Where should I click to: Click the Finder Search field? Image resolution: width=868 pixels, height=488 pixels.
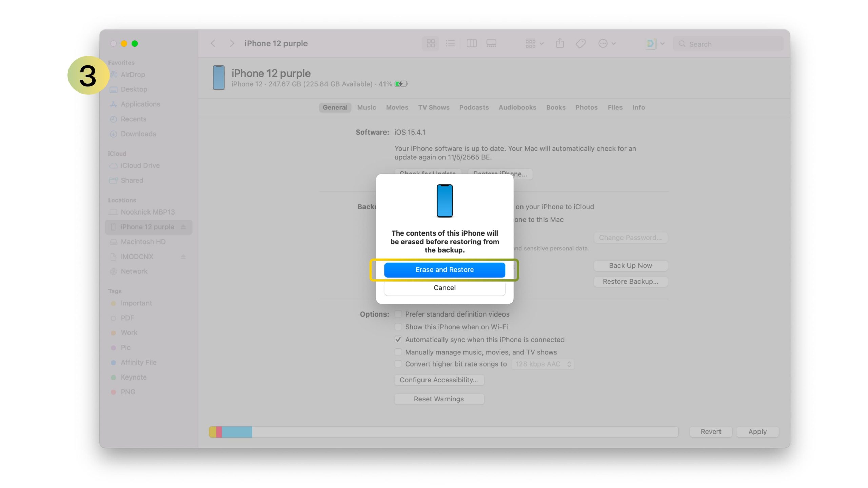[x=729, y=44]
